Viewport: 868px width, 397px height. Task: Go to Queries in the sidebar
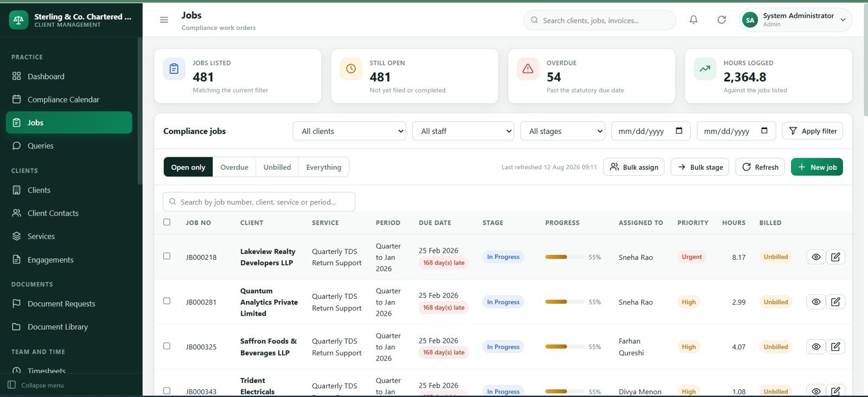click(x=69, y=145)
